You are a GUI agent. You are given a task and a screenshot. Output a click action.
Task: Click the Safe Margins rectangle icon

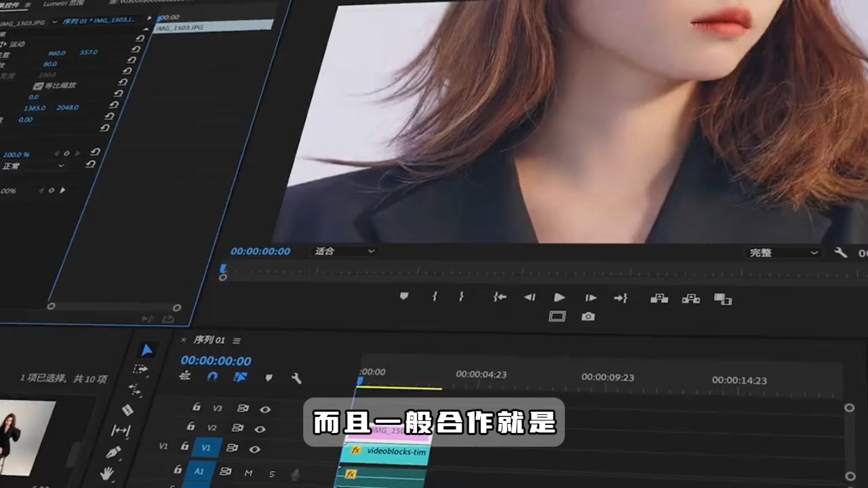pyautogui.click(x=557, y=317)
